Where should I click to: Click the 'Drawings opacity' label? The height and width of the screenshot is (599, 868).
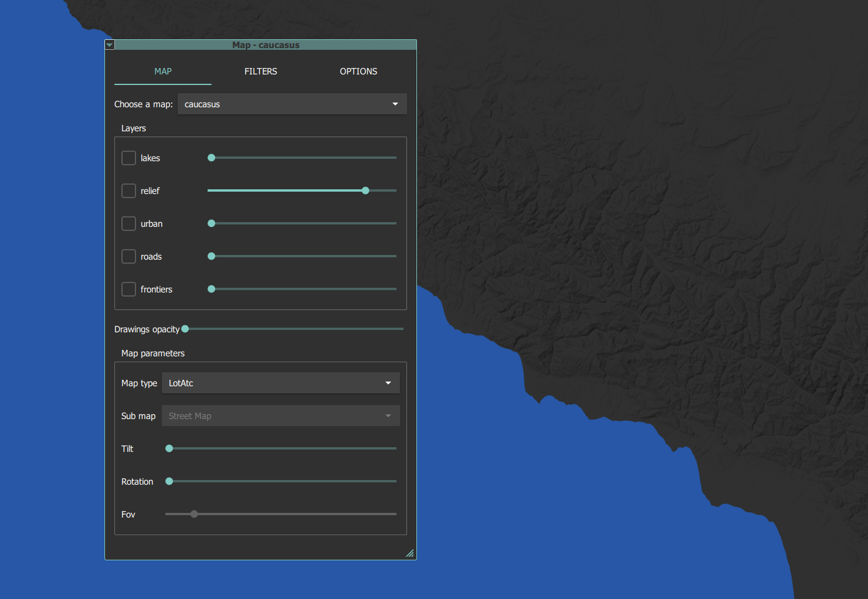147,329
